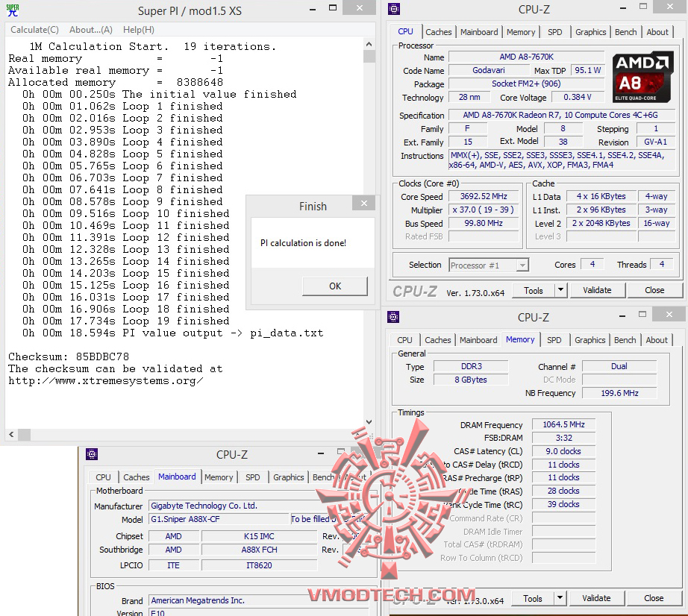This screenshot has width=688, height=616.
Task: Open Bench tab in top CPU-Z window
Action: coord(626,32)
